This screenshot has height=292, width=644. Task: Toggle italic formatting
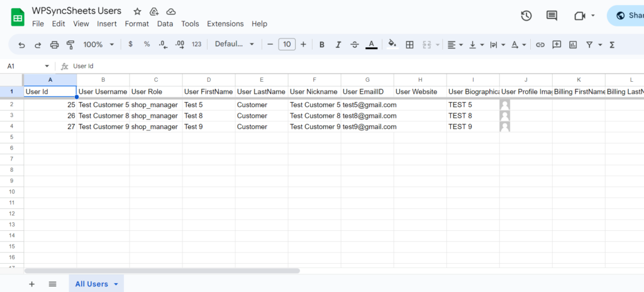[338, 45]
